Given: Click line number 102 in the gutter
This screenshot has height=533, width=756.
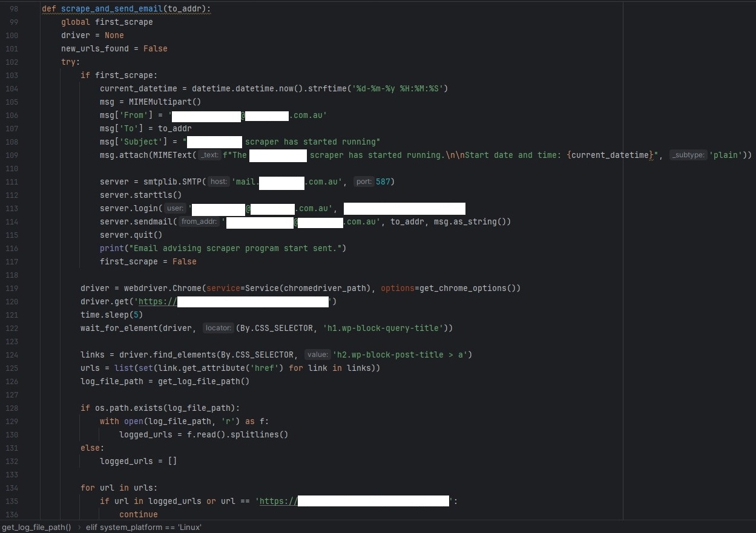Looking at the screenshot, I should [12, 62].
